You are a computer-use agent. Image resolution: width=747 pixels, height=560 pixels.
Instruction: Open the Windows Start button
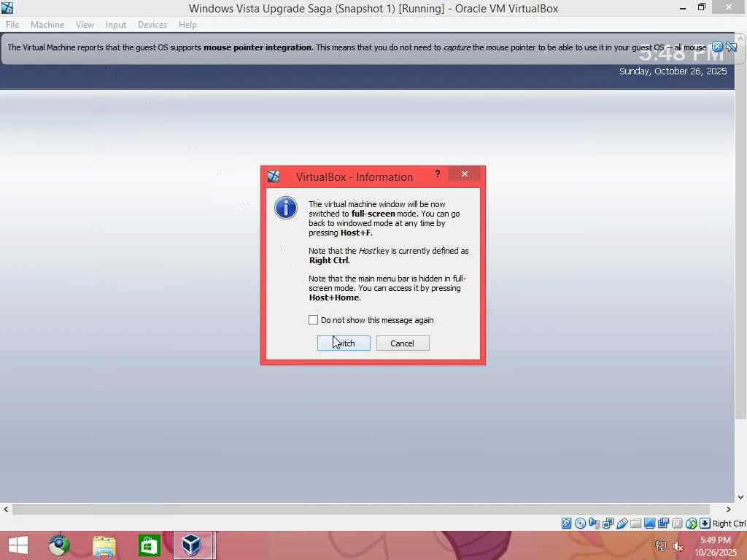[18, 545]
